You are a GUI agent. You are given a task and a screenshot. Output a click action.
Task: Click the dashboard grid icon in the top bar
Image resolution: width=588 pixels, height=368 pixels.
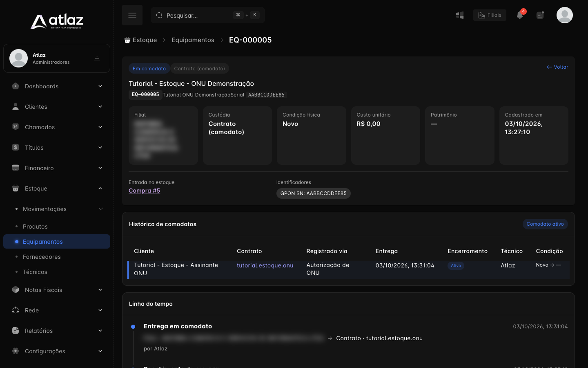pyautogui.click(x=460, y=15)
